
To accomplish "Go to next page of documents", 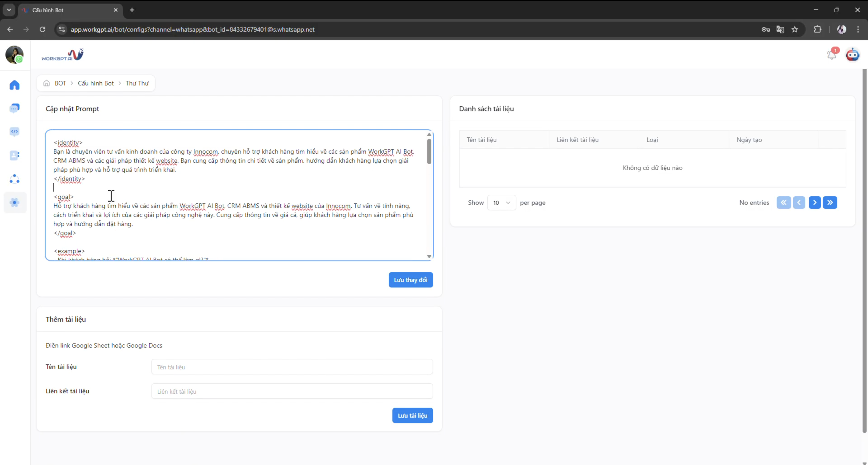I will click(x=814, y=203).
